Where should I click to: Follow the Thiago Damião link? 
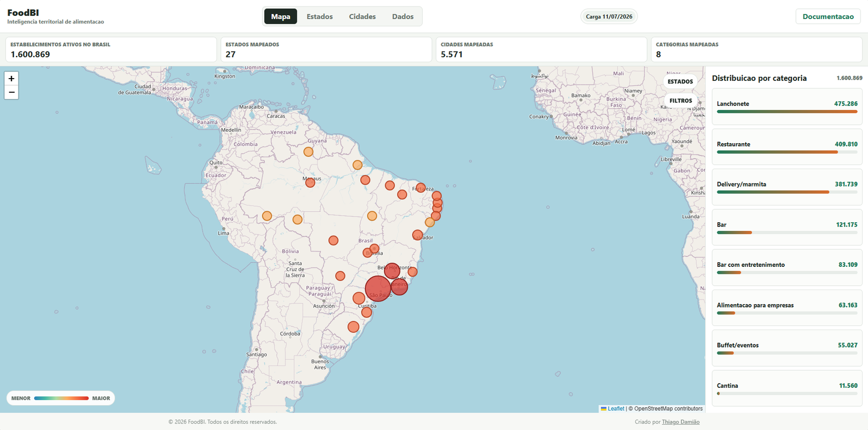tap(680, 422)
